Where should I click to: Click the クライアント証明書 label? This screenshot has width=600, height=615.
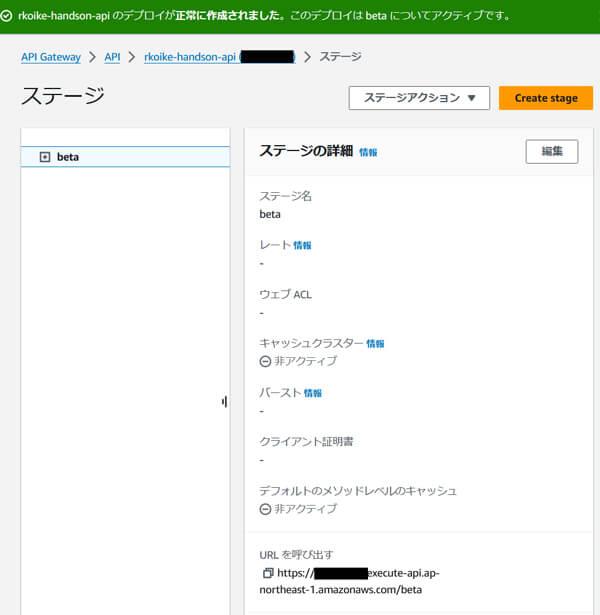pos(306,442)
